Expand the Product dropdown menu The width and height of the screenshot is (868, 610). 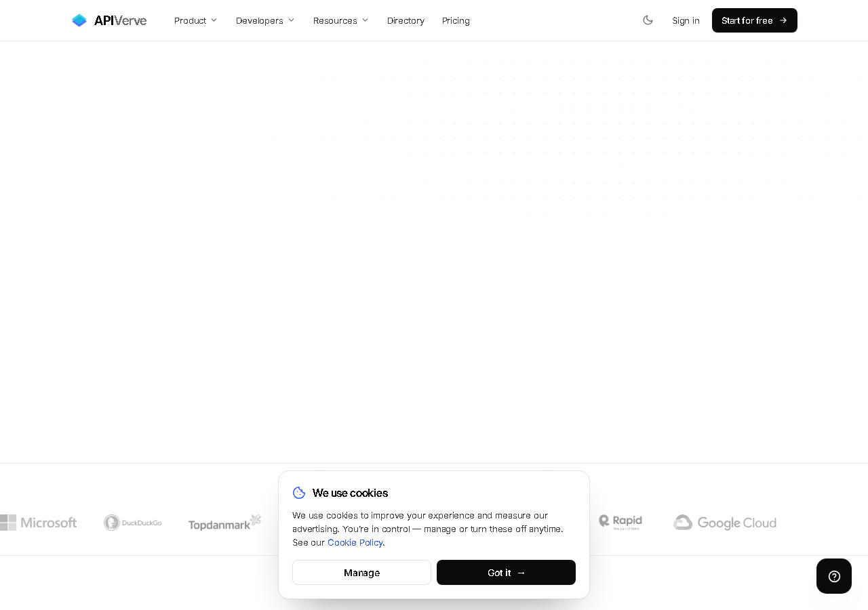(x=196, y=20)
